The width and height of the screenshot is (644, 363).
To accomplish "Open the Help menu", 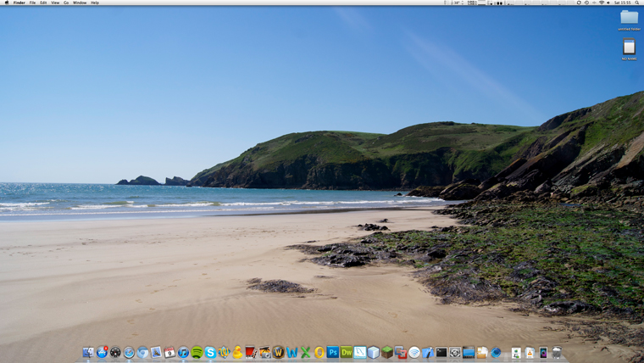I will (x=95, y=3).
